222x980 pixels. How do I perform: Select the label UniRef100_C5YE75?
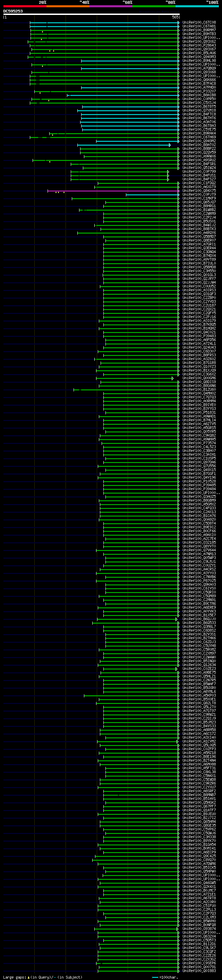199,129
